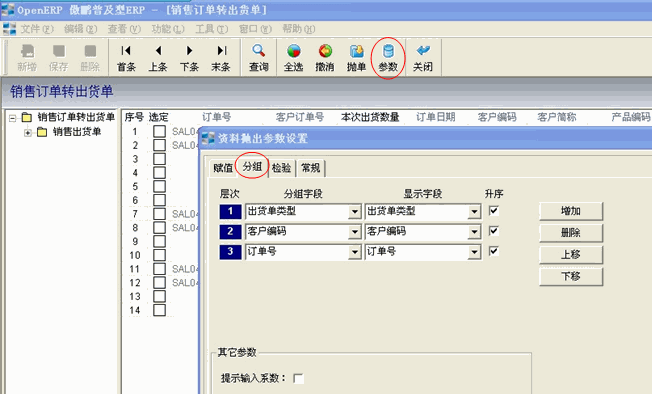The image size is (652, 394).
Task: Toggle 选定 checkbox in row 14
Action: click(159, 310)
